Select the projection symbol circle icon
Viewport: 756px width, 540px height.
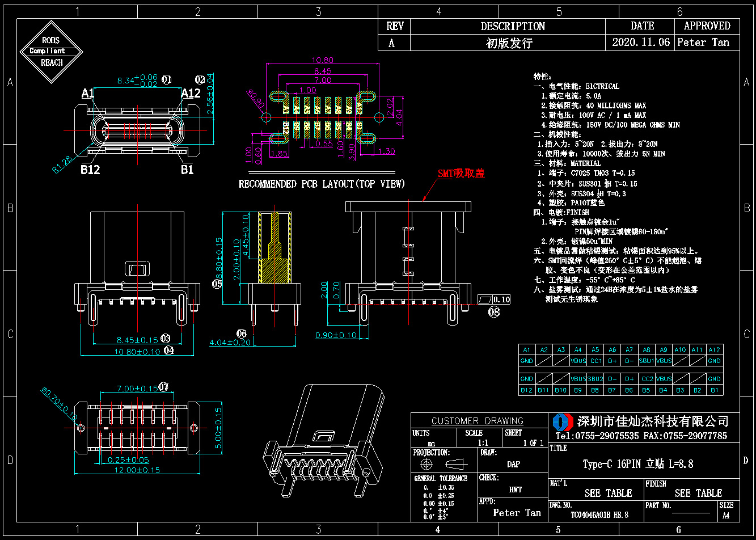tap(428, 465)
